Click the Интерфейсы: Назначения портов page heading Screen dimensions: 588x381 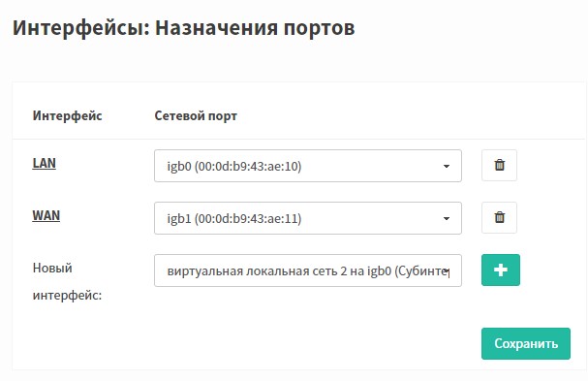[184, 28]
